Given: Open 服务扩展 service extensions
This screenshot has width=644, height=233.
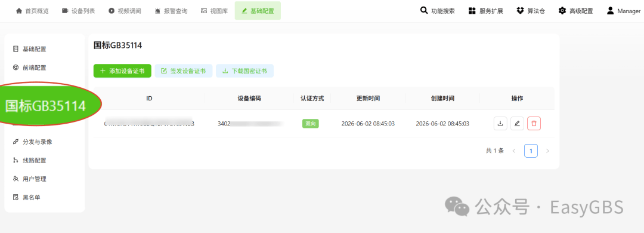Looking at the screenshot, I should pyautogui.click(x=485, y=11).
